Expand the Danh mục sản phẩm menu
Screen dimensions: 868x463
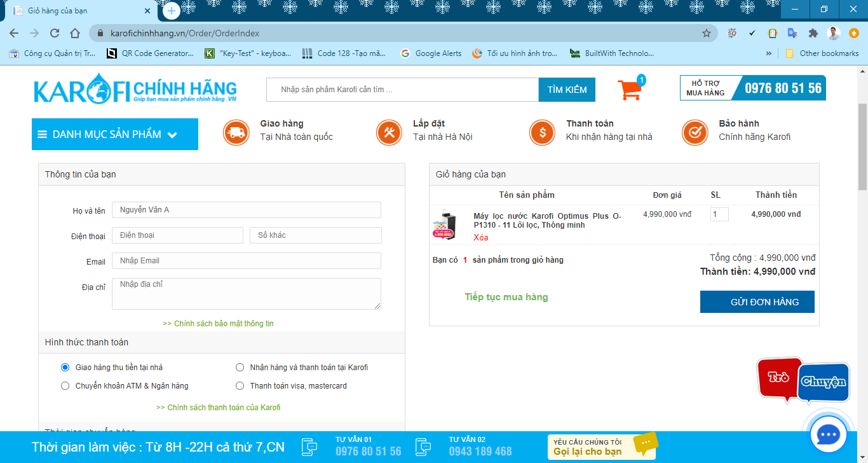point(115,134)
